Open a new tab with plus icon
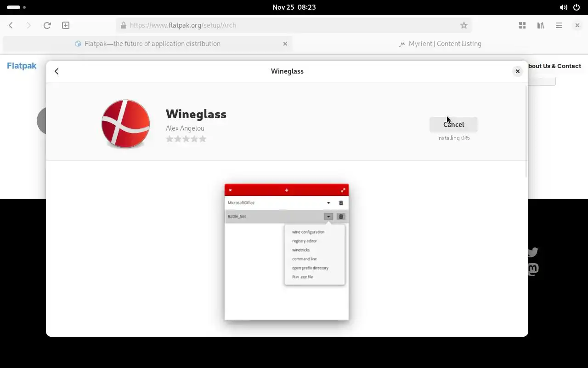Screen dimensions: 588x368 (x=66, y=25)
